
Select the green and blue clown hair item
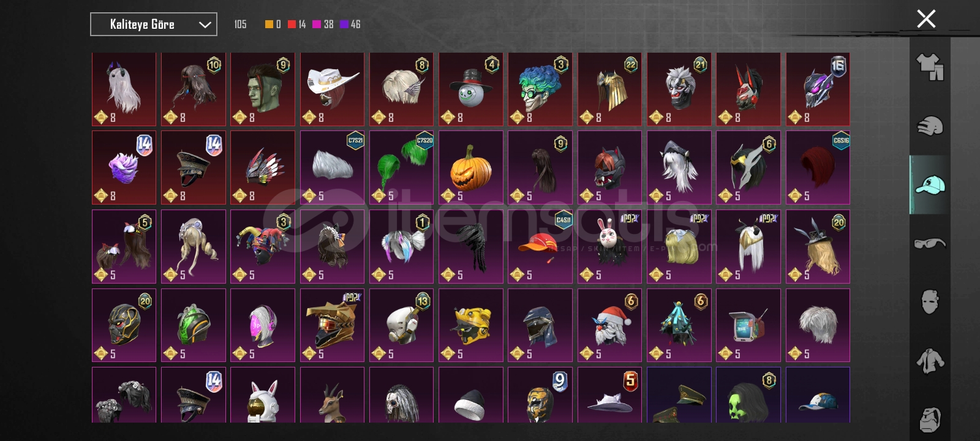pyautogui.click(x=540, y=89)
